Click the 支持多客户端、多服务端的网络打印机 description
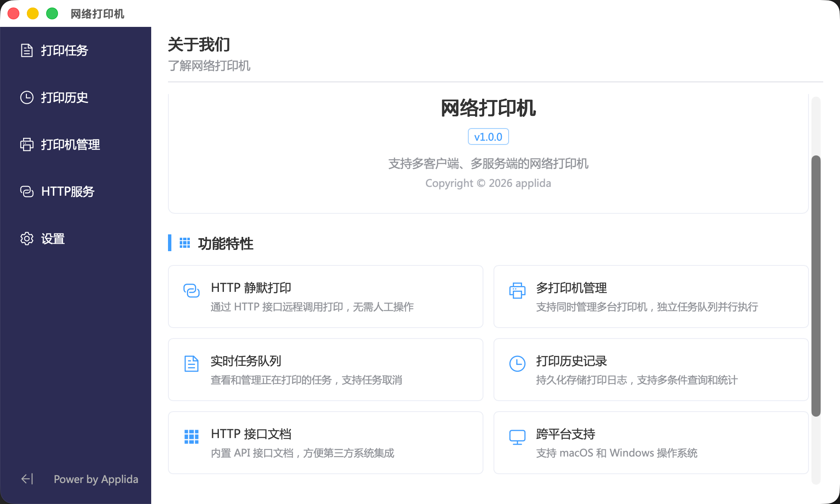 click(x=488, y=163)
